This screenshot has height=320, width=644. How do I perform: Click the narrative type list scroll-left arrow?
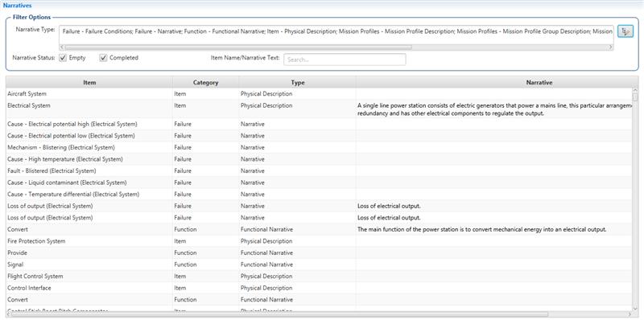pos(62,47)
